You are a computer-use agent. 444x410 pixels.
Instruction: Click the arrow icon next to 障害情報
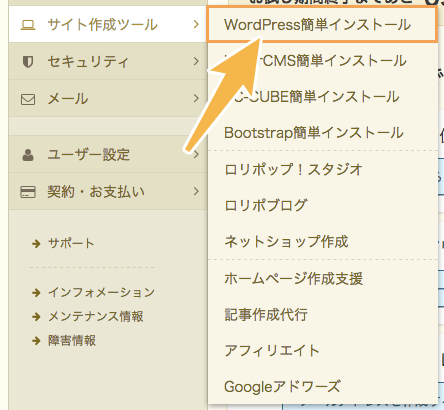point(36,341)
